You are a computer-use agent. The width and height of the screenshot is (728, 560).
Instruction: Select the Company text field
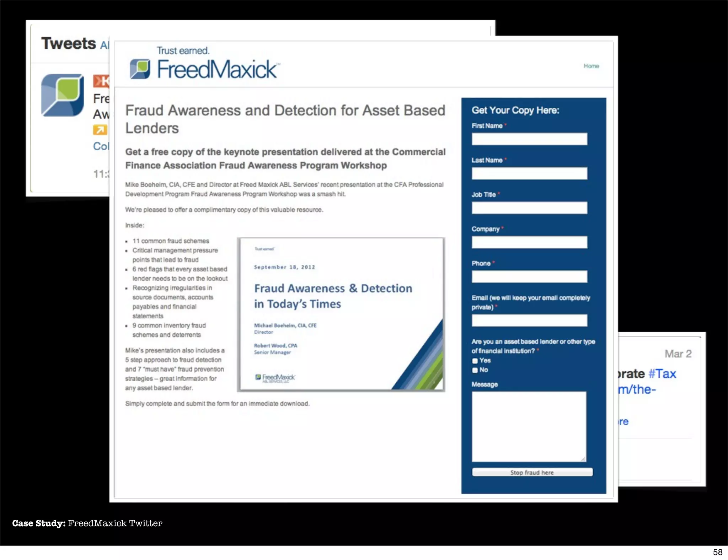[x=529, y=242]
